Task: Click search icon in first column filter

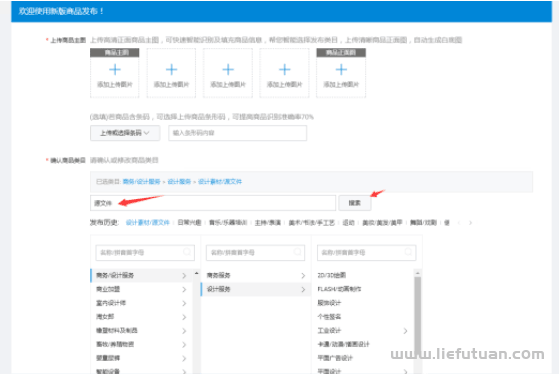Action: tap(186, 252)
